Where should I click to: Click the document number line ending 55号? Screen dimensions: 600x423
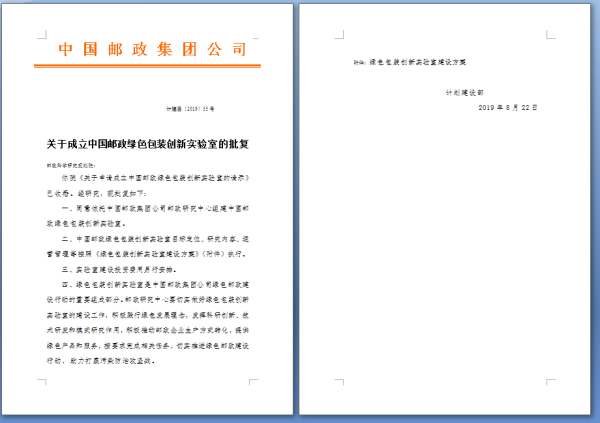[x=190, y=109]
